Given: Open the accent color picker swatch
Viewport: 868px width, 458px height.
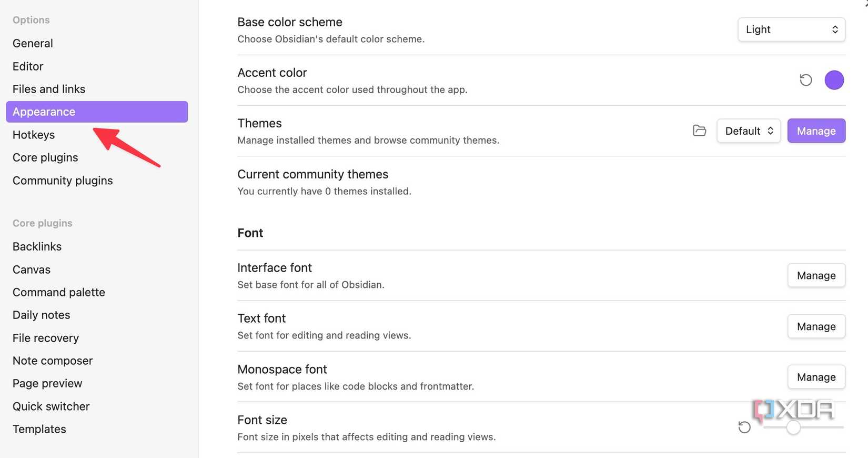Looking at the screenshot, I should 834,80.
